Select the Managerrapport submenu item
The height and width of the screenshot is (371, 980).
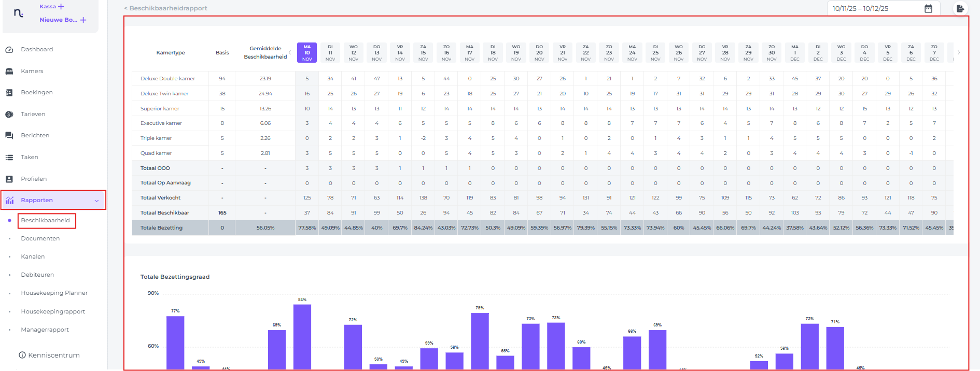[45, 330]
